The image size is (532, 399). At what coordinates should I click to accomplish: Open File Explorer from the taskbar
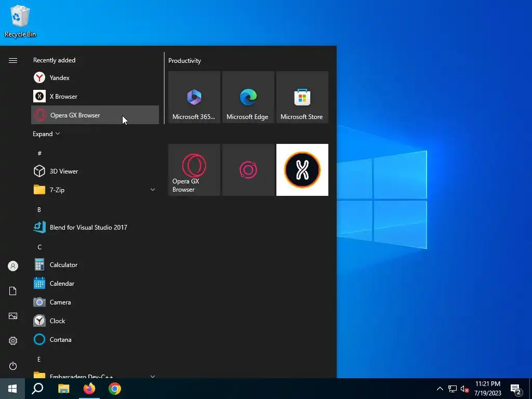pos(63,389)
